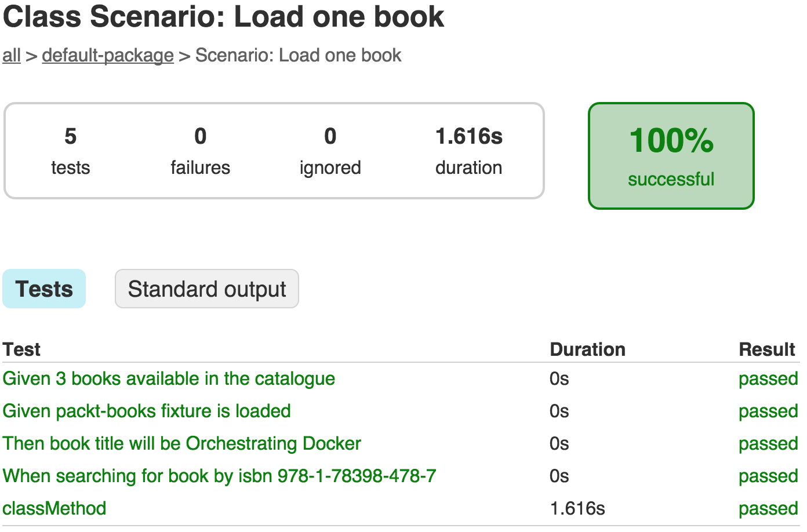
Task: Select 'Given packt-books fixture is loaded' test
Action: [147, 411]
